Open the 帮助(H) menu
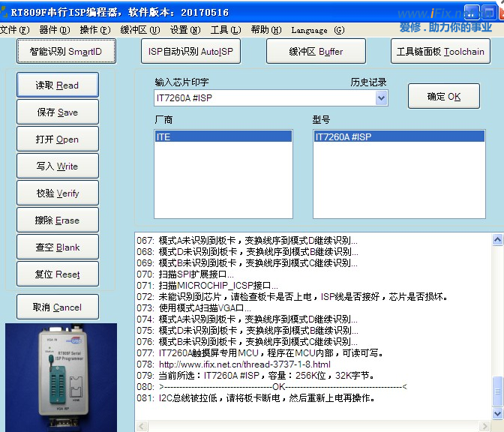Screen dimensions: 504x432 tap(266, 30)
